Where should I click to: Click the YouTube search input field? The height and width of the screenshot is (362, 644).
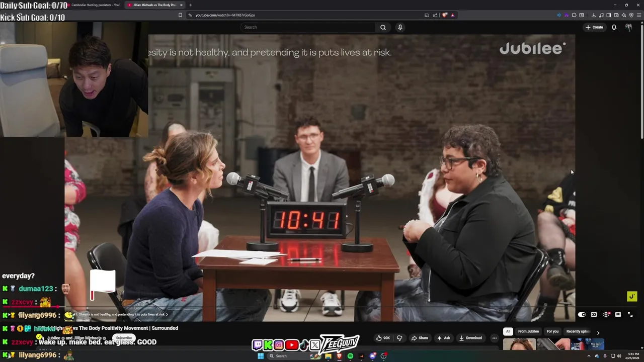tap(307, 27)
